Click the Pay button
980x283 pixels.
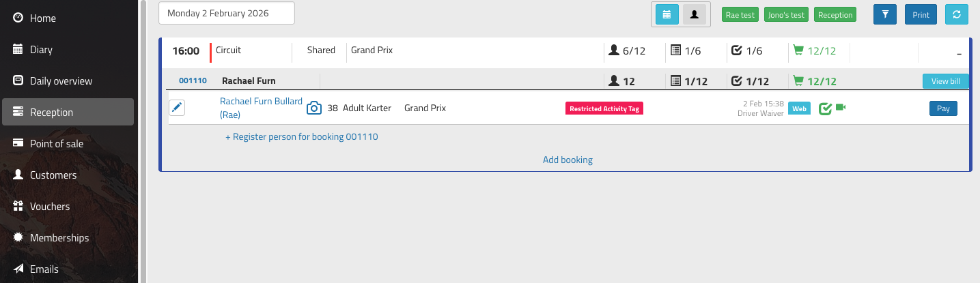943,108
